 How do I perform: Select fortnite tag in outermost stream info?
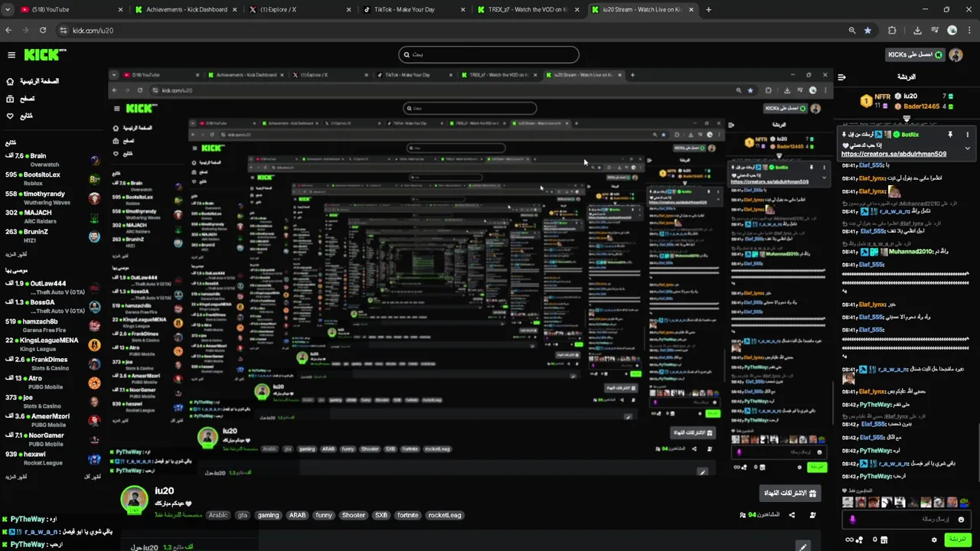click(408, 515)
